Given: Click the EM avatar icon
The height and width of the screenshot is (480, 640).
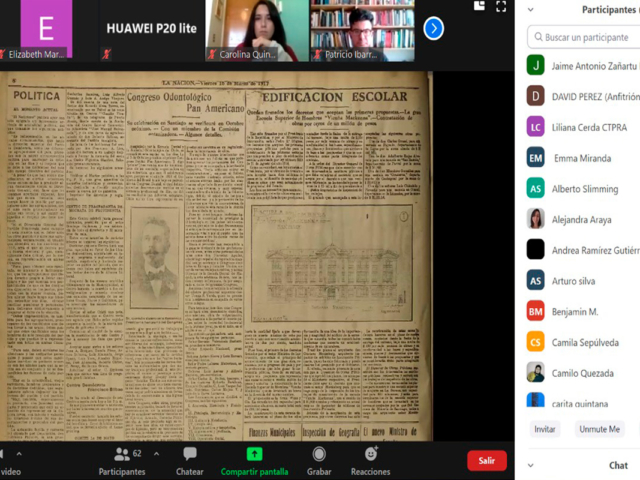Looking at the screenshot, I should tap(536, 158).
